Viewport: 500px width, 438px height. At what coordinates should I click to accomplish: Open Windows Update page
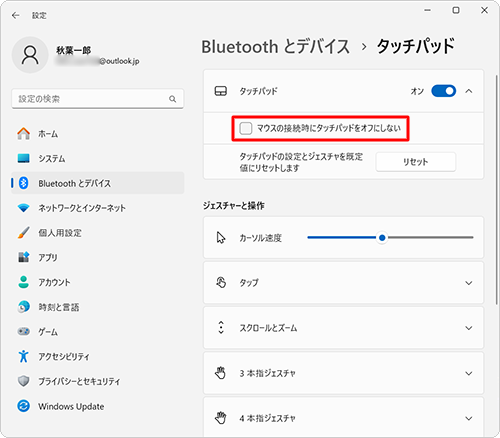(98, 406)
